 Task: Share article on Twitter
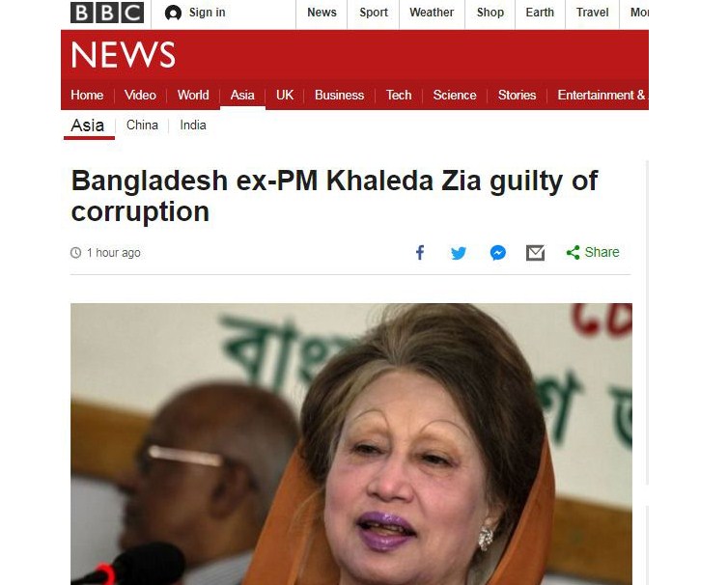pyautogui.click(x=459, y=253)
